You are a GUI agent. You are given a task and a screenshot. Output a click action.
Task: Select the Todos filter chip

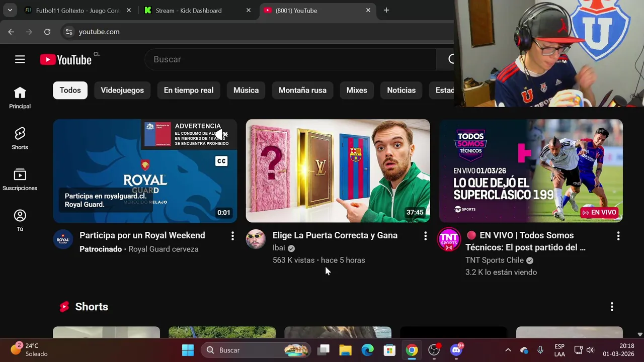pos(70,90)
